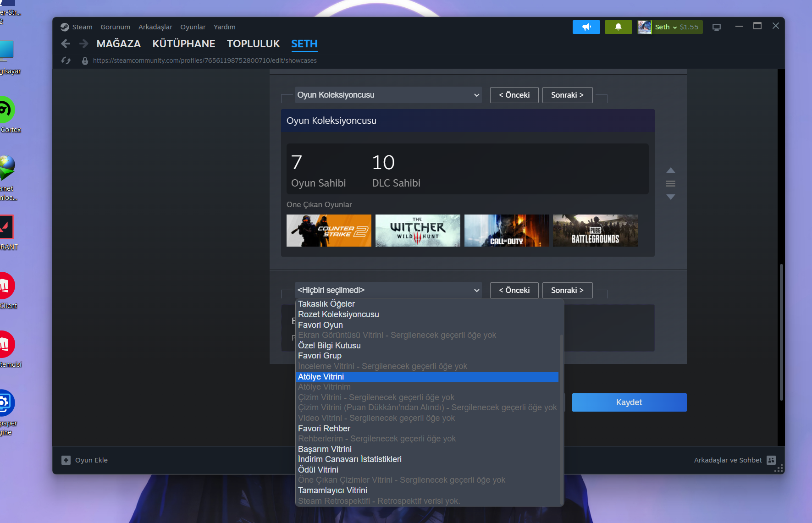Select Takaslık Öğeler from the list
Screen dimensions: 812x523
click(x=427, y=304)
